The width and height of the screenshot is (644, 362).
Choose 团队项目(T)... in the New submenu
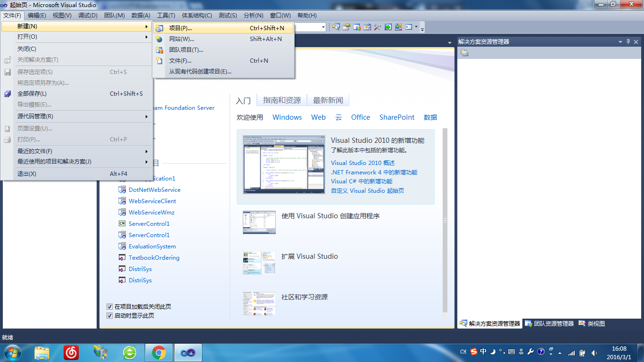(223, 50)
